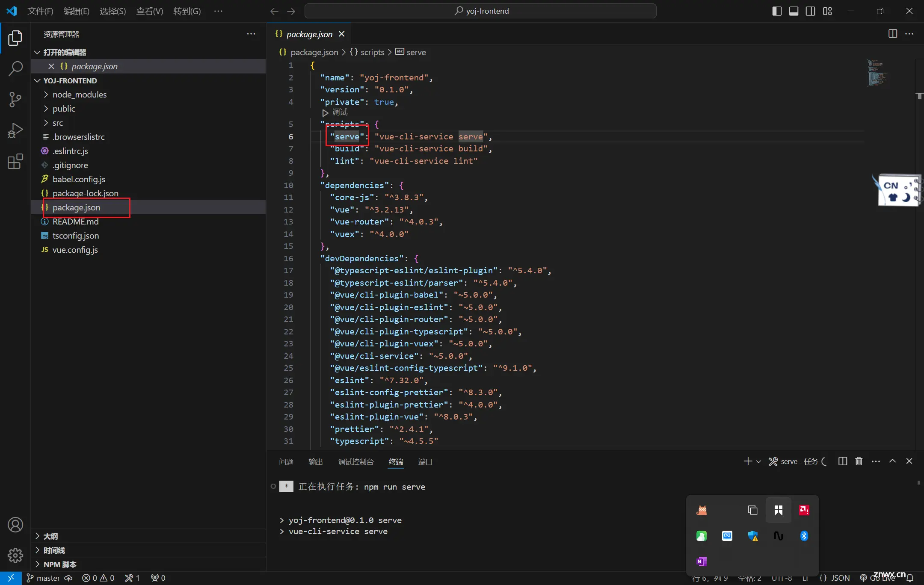Open the Explorer view in activity bar
This screenshot has width=924, height=585.
point(15,38)
